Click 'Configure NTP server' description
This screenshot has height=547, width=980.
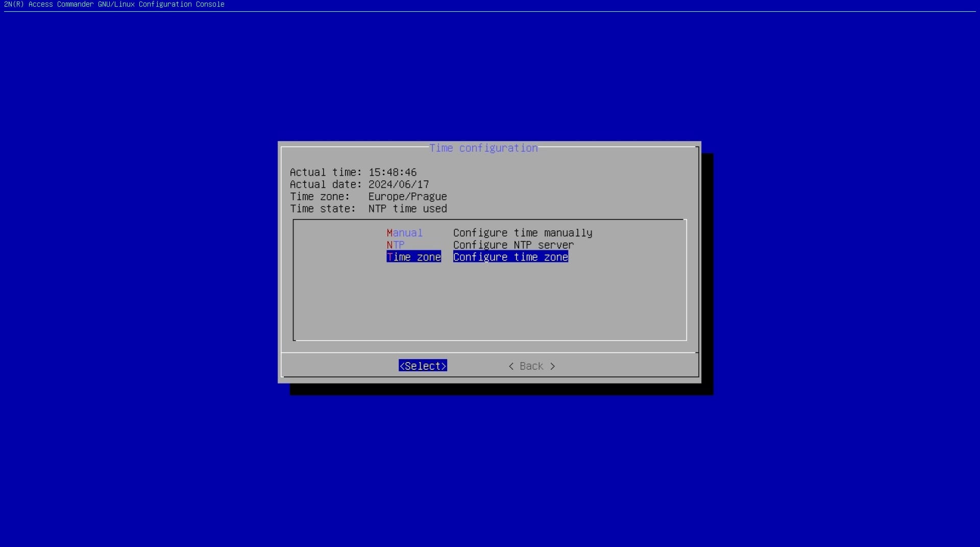[x=513, y=245]
